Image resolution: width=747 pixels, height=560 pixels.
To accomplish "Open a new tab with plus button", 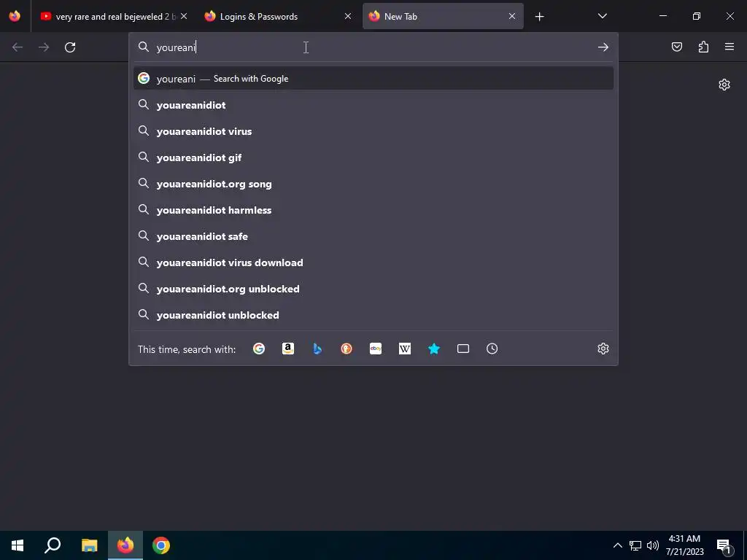I will click(x=539, y=17).
